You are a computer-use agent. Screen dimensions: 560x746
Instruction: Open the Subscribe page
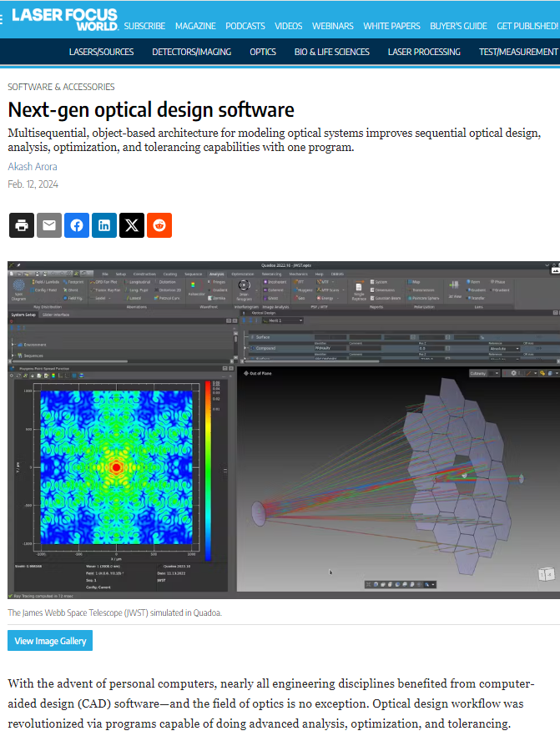[x=144, y=26]
